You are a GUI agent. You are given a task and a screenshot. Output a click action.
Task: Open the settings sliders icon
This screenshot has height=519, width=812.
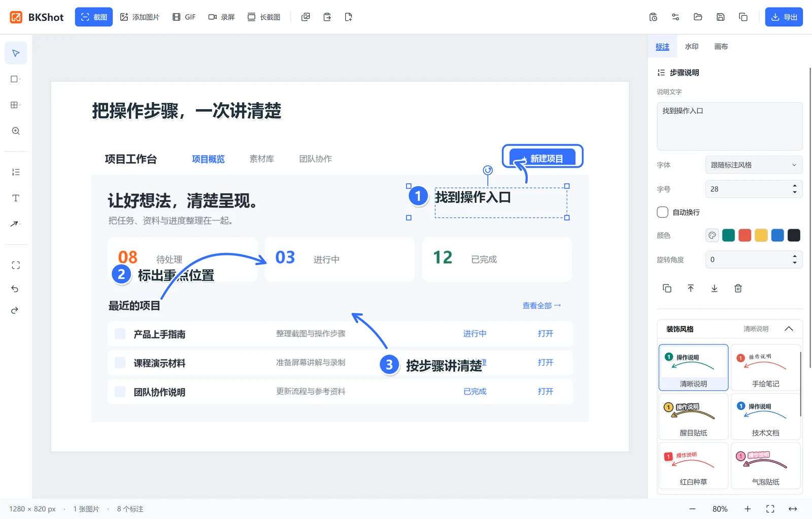[x=675, y=17]
